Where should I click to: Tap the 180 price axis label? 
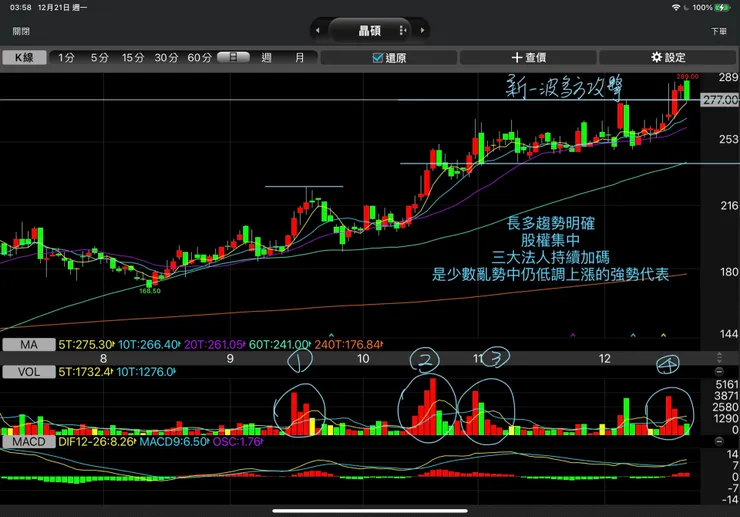click(x=728, y=272)
